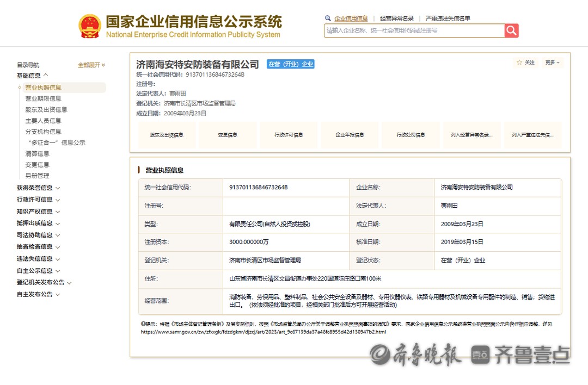Screen dimensions: 588x385
Task: Open sidebar item 变更信息
Action: point(37,165)
